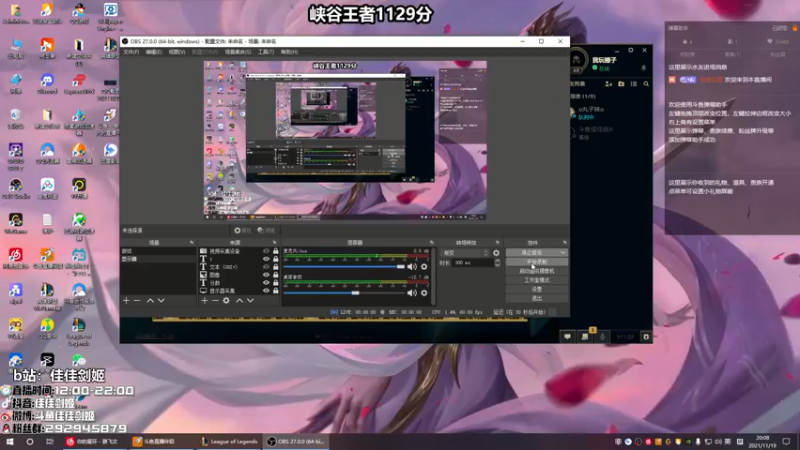Undock sources panel via header pop-out icon
Viewport: 800px width, 450px height.
pyautogui.click(x=274, y=242)
